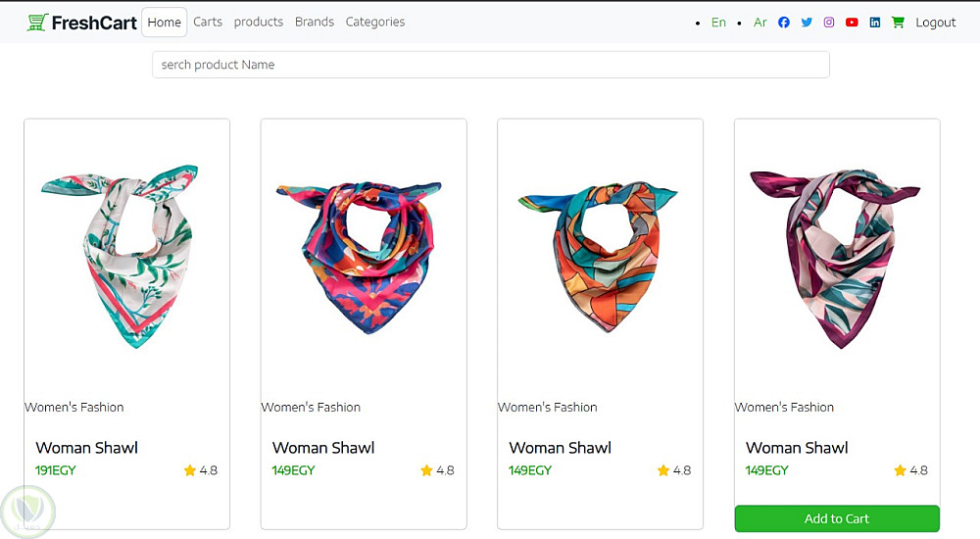The height and width of the screenshot is (539, 980).
Task: Go to the Home tab
Action: [x=165, y=23]
